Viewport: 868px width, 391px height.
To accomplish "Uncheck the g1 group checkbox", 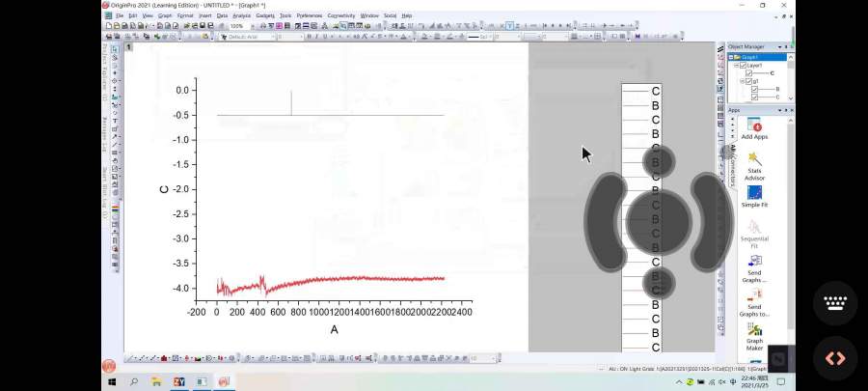I will click(x=748, y=81).
